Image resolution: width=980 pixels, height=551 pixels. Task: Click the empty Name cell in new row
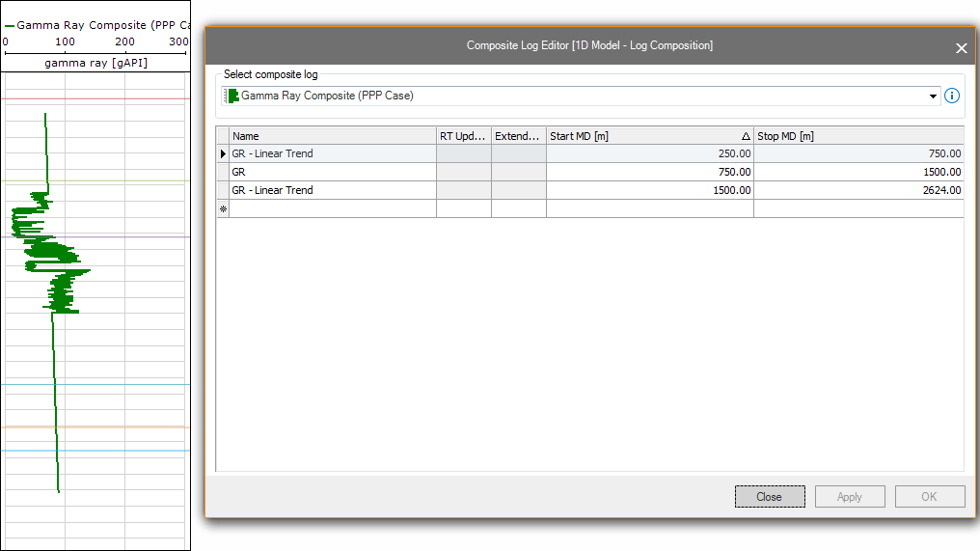tap(333, 208)
